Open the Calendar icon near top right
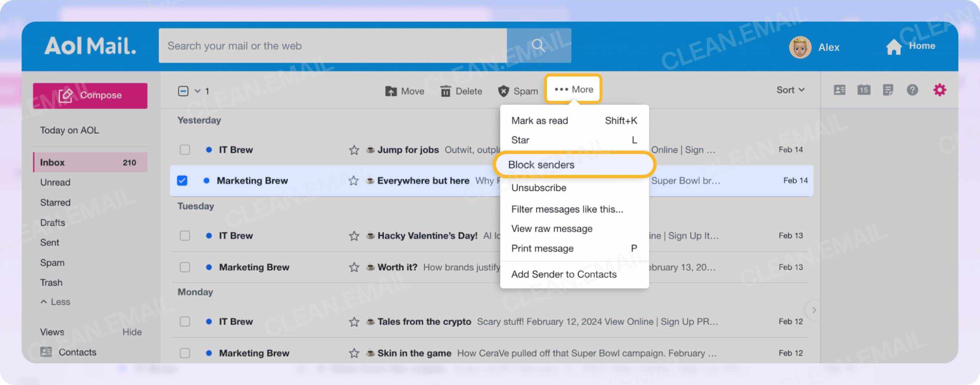980x385 pixels. click(864, 90)
